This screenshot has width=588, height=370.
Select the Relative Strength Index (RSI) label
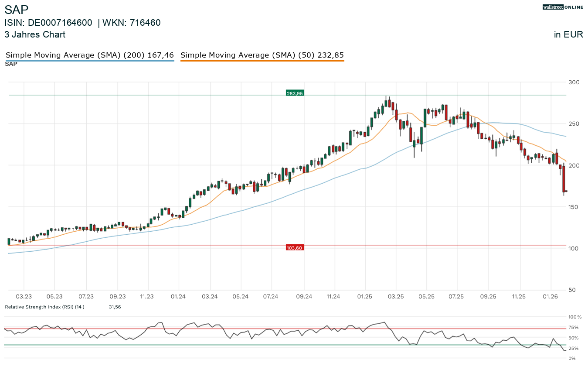(44, 307)
